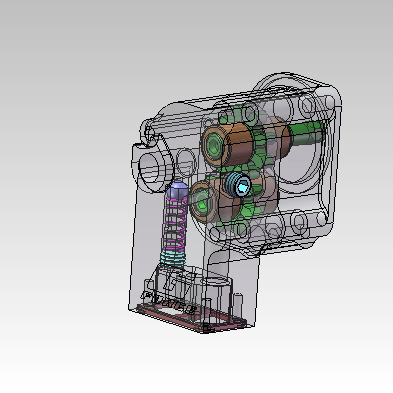The image size is (393, 393).
Task: Select the purple ball atop the spring
Action: (x=177, y=190)
